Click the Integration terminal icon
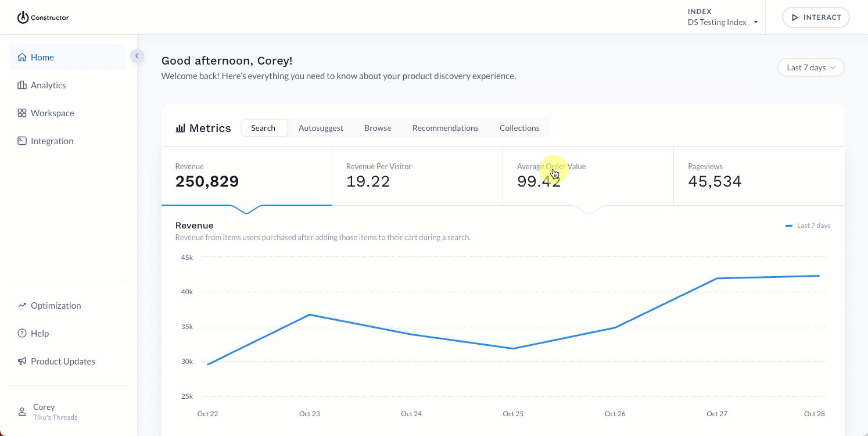This screenshot has height=436, width=868. [x=22, y=141]
